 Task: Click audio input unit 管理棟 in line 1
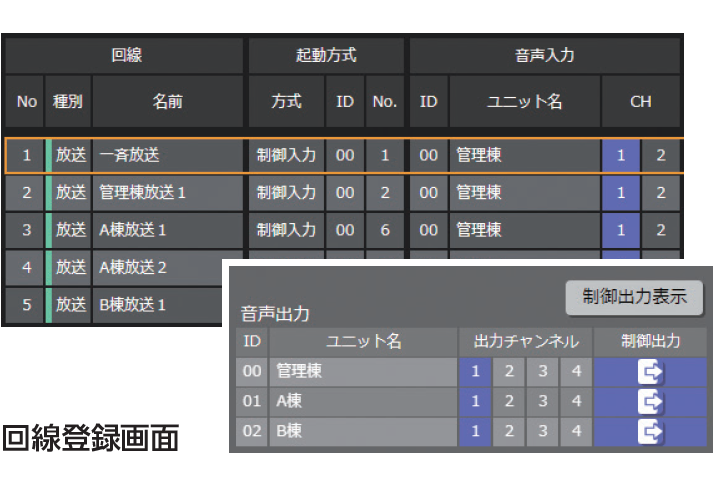525,156
